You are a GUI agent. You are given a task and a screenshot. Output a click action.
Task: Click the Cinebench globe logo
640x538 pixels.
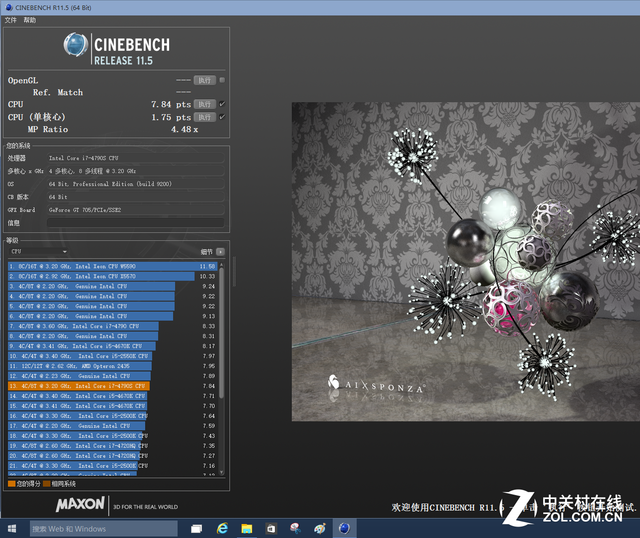click(76, 44)
